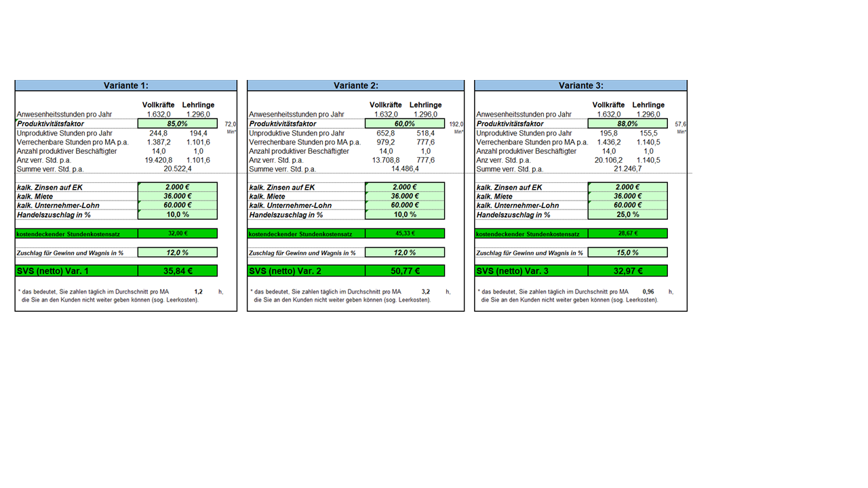Click the 32,97 € SVS (netto) Var. 3 value
868x488 pixels.
627,271
